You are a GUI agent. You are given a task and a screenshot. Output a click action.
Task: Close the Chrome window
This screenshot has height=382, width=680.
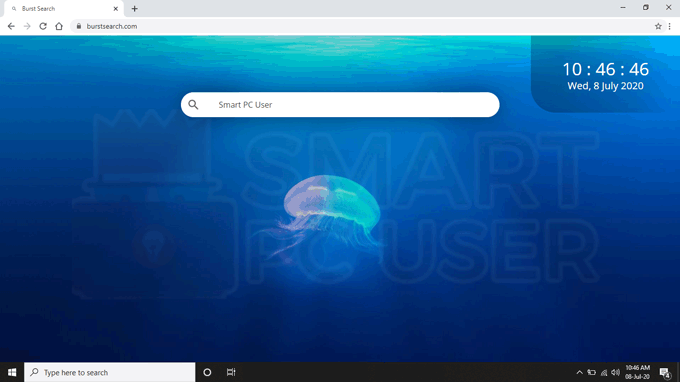668,8
